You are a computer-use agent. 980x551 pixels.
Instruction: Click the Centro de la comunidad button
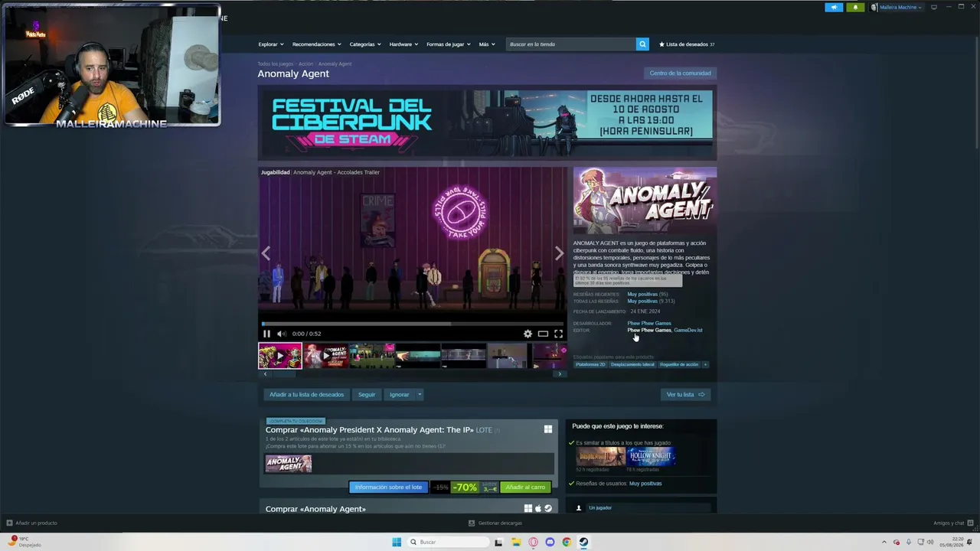click(680, 73)
